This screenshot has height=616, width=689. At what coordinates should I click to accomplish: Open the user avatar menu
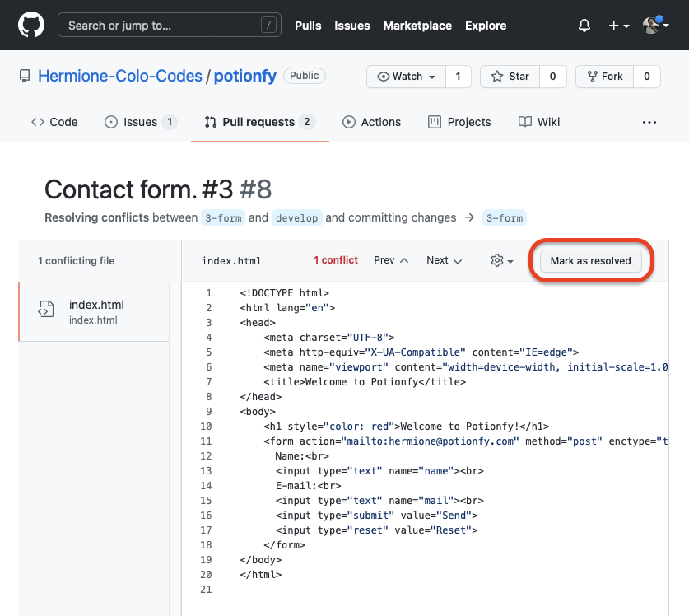655,26
